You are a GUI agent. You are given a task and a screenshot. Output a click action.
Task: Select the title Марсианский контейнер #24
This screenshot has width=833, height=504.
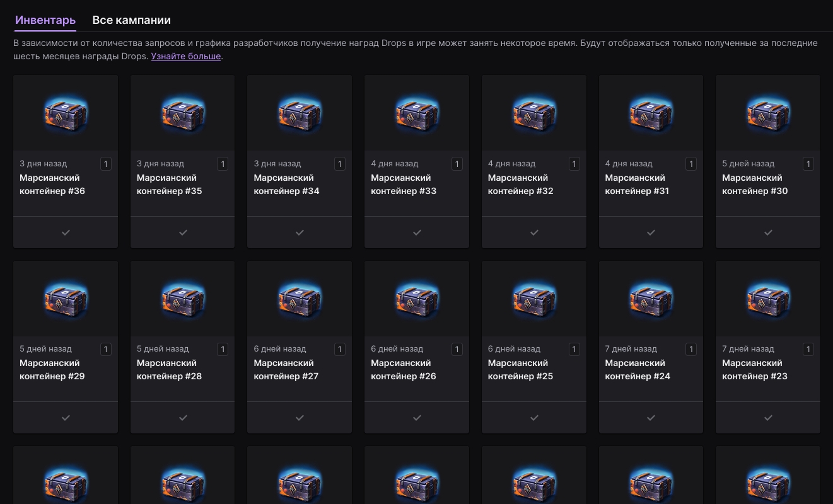tap(638, 370)
